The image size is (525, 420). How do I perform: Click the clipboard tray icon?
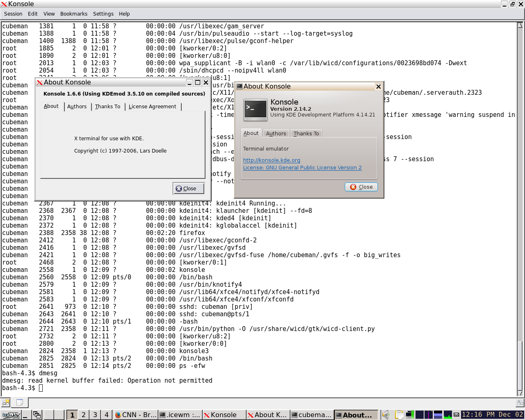coord(399,415)
